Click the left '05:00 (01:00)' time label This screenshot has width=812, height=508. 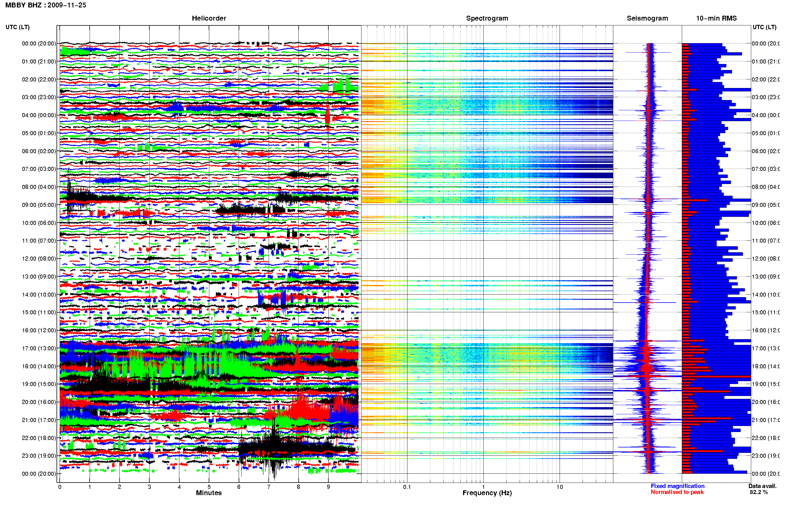click(x=39, y=133)
